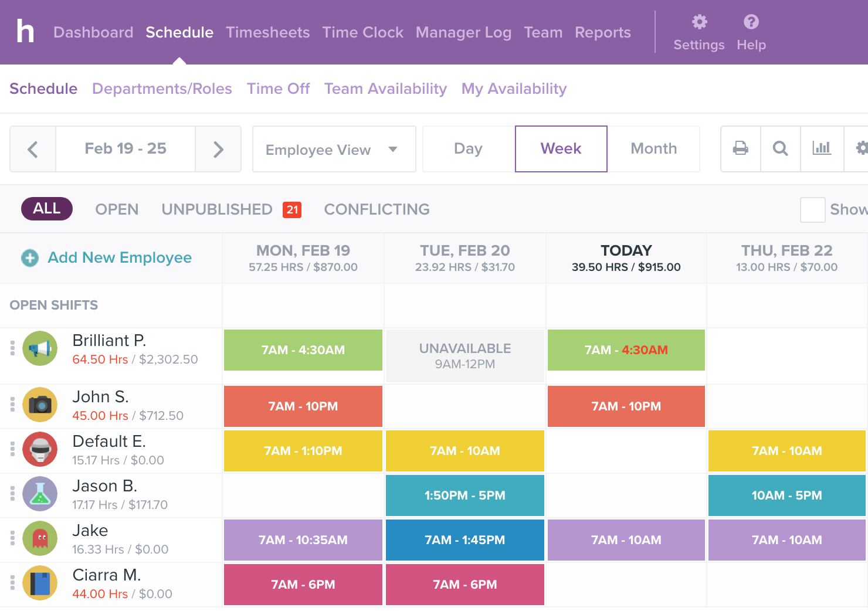The width and height of the screenshot is (868, 611).
Task: Open the schedule search icon
Action: click(780, 148)
